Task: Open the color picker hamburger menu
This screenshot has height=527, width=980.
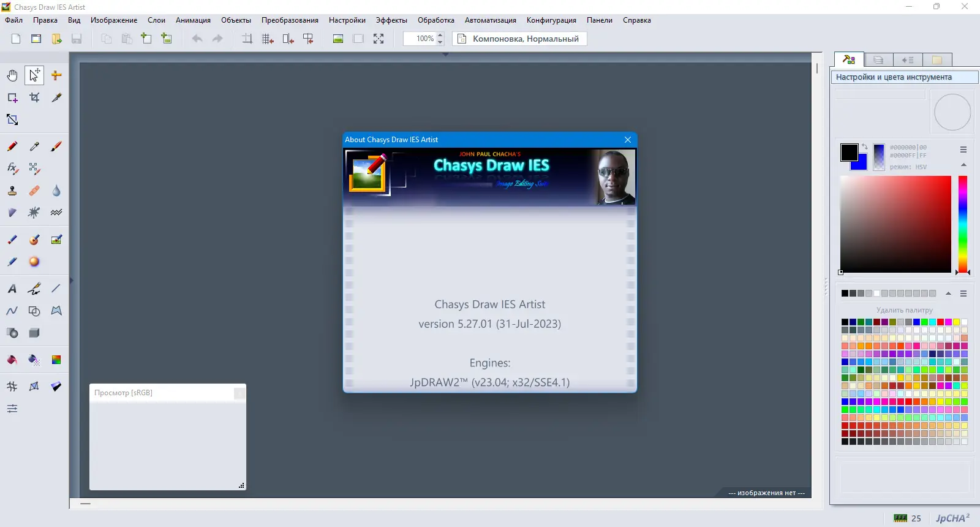Action: 963,150
